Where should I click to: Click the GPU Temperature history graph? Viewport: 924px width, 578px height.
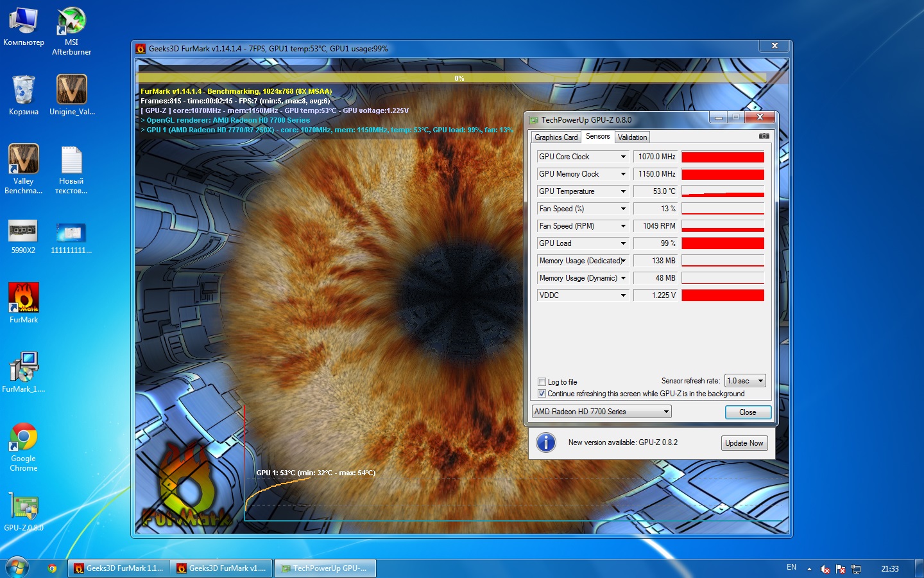pos(723,191)
